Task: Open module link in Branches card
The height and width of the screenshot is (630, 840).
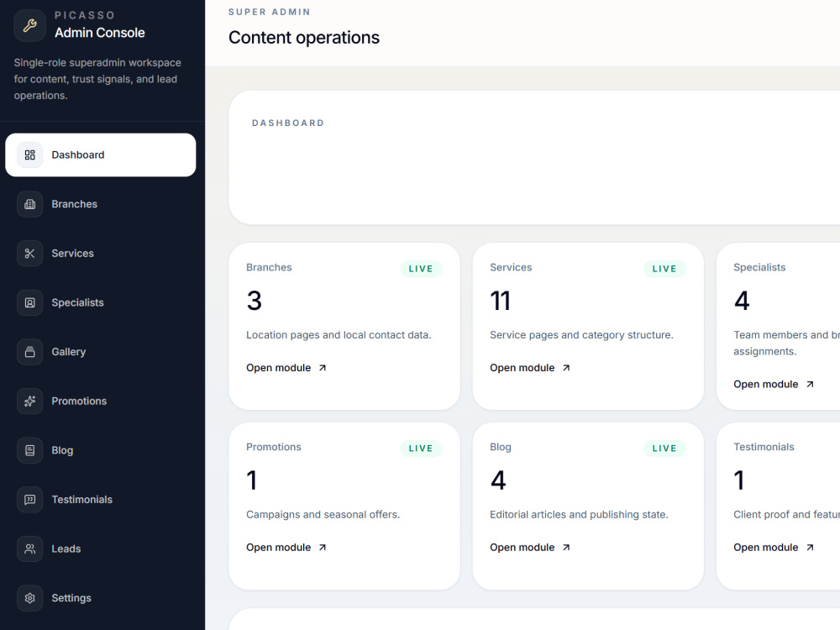Action: tap(286, 368)
